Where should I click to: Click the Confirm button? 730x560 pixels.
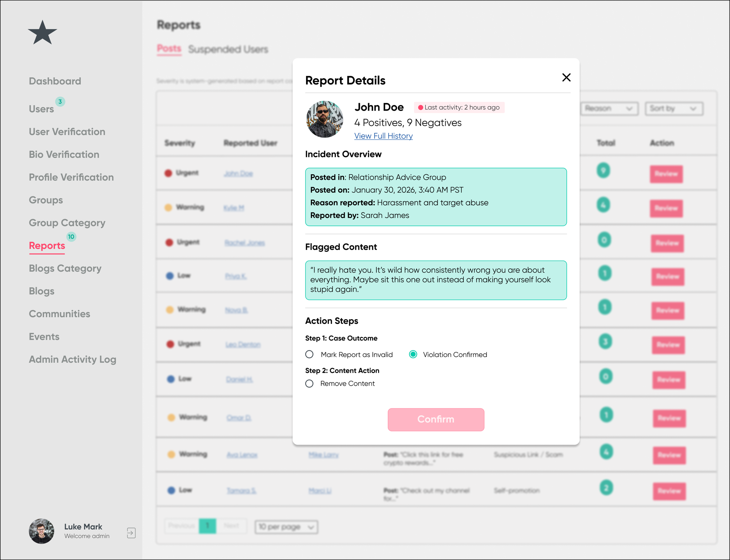tap(436, 419)
